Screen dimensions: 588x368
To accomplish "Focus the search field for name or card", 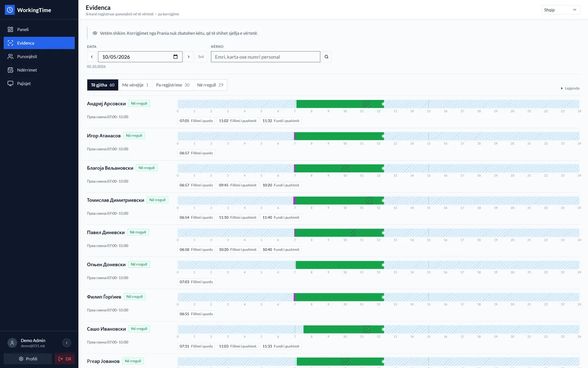I will pyautogui.click(x=265, y=57).
